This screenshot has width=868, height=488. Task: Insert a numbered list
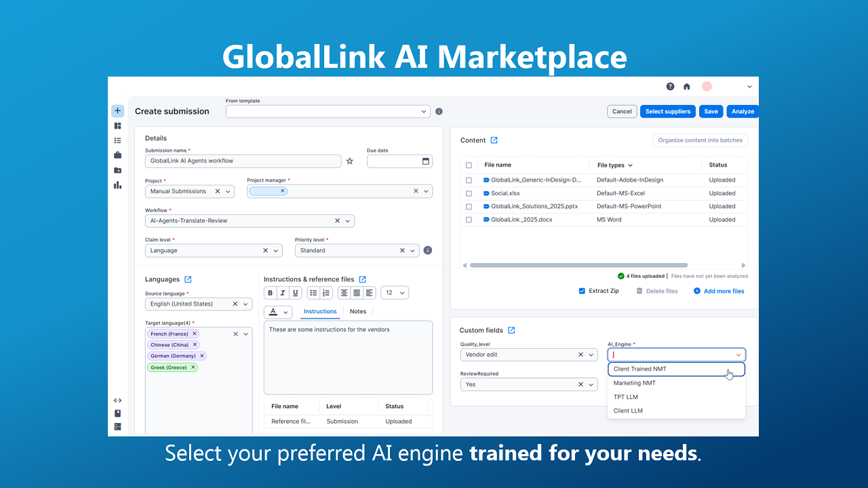pyautogui.click(x=326, y=293)
